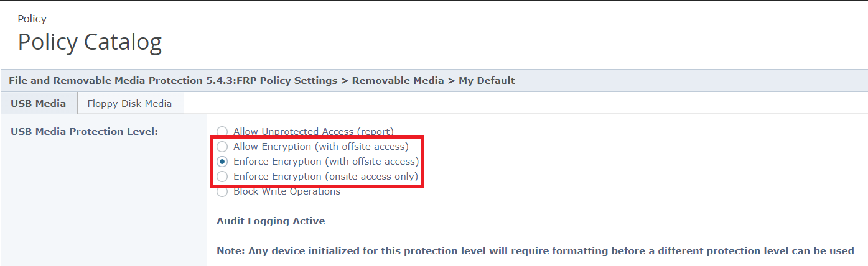Click Removable Media in the breadcrumb path
The height and width of the screenshot is (266, 868).
398,81
